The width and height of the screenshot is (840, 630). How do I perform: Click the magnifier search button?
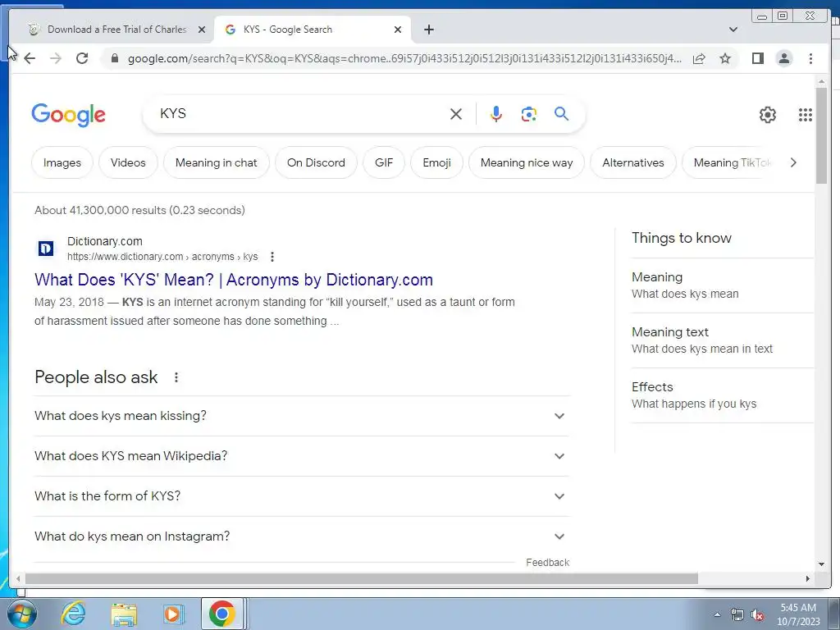pyautogui.click(x=561, y=113)
